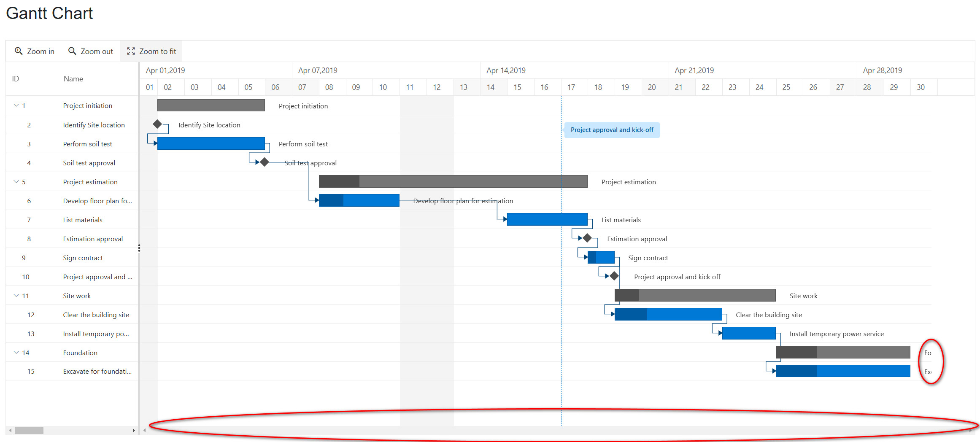Click the grid scrollbar right arrow

(134, 430)
